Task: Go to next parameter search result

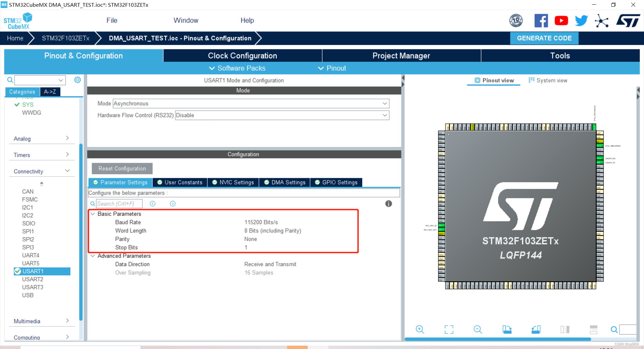Action: (x=173, y=204)
